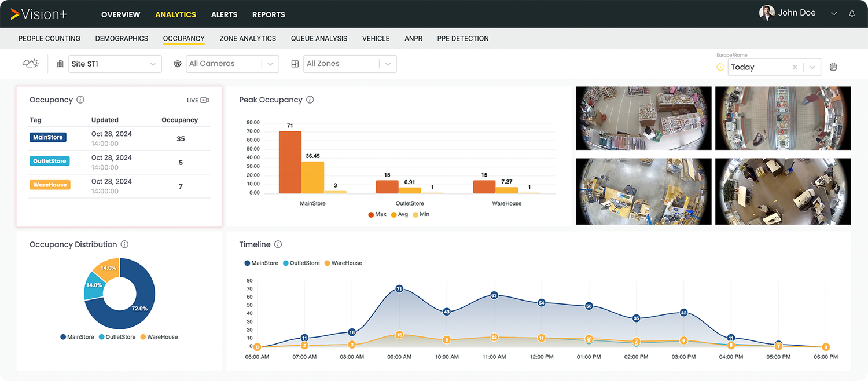The image size is (868, 381).
Task: Click the site building icon before Site ST1
Action: (x=60, y=64)
